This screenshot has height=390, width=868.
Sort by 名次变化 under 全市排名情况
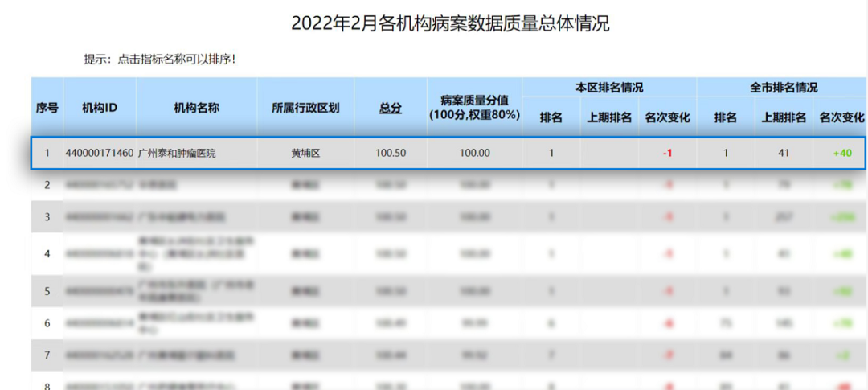(841, 117)
